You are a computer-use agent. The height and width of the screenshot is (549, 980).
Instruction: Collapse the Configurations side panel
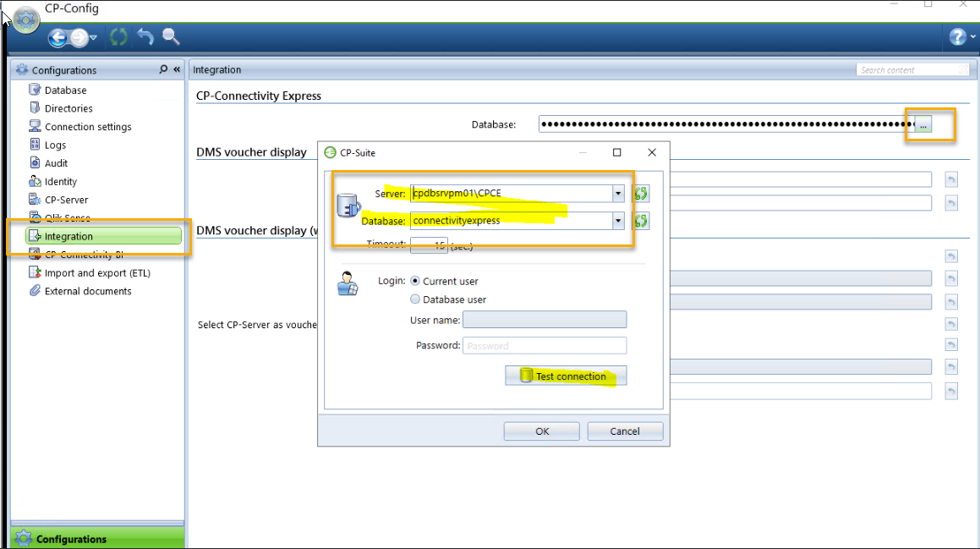click(177, 69)
